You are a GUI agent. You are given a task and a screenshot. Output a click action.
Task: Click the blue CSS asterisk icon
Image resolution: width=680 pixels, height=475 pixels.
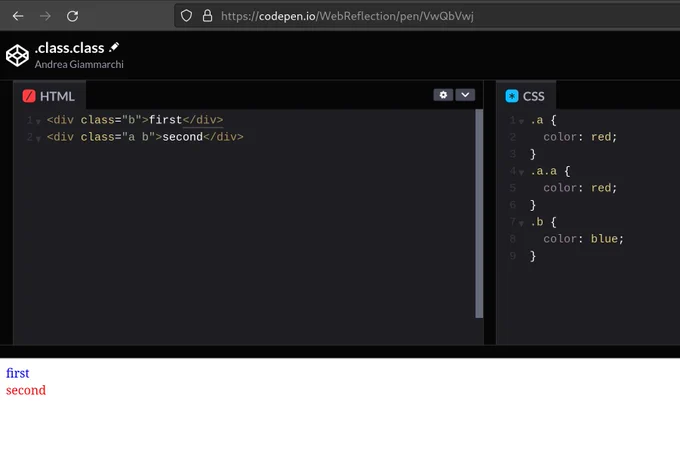pyautogui.click(x=512, y=96)
